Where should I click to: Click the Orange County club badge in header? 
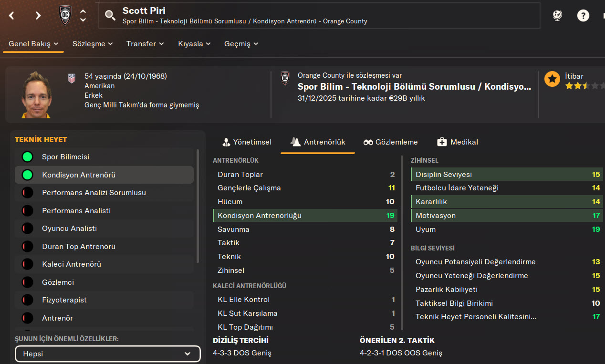click(x=65, y=15)
